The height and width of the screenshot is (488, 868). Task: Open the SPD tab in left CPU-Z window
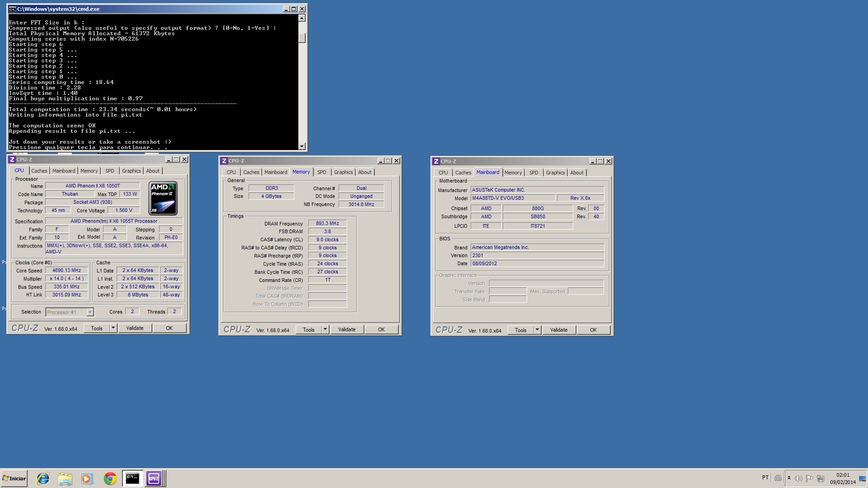click(110, 171)
